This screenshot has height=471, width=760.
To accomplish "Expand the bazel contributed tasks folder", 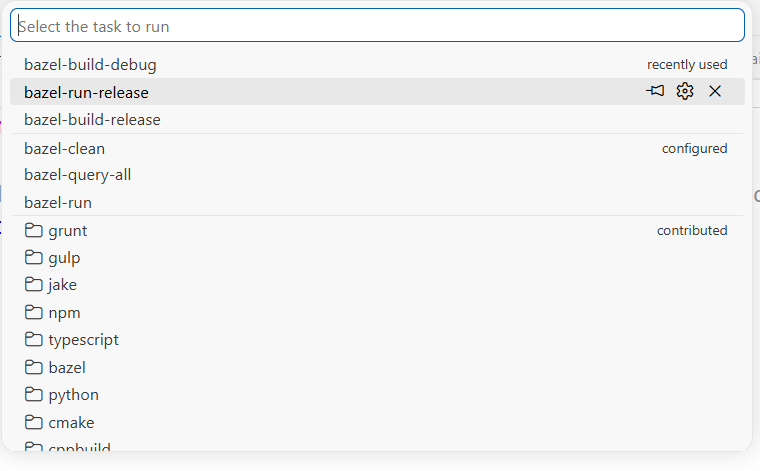I will [377, 367].
